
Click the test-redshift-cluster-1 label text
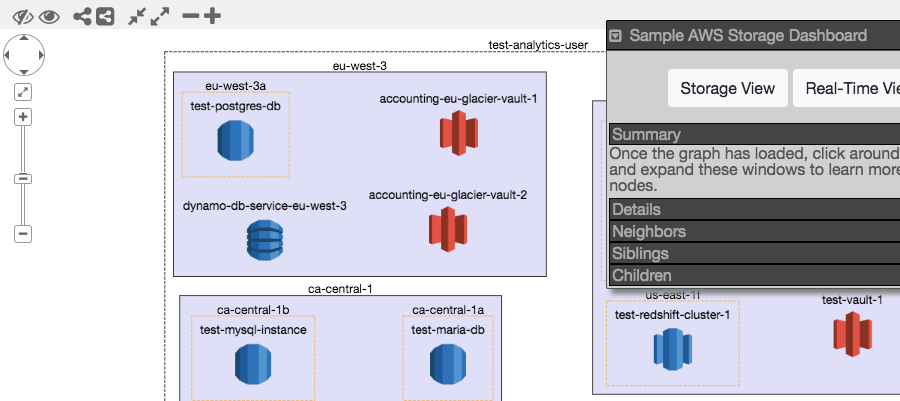pos(673,315)
